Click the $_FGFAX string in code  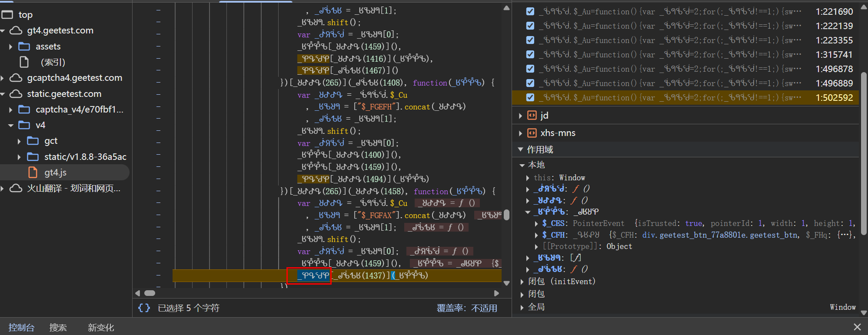pos(378,216)
